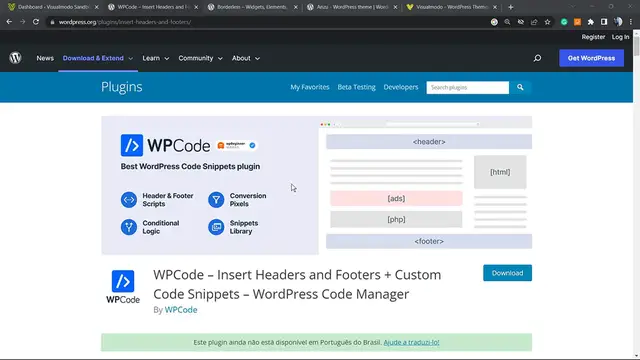Screen dimensions: 640x360
Task: Open the tab search chevron in title bar
Action: tap(572, 7)
